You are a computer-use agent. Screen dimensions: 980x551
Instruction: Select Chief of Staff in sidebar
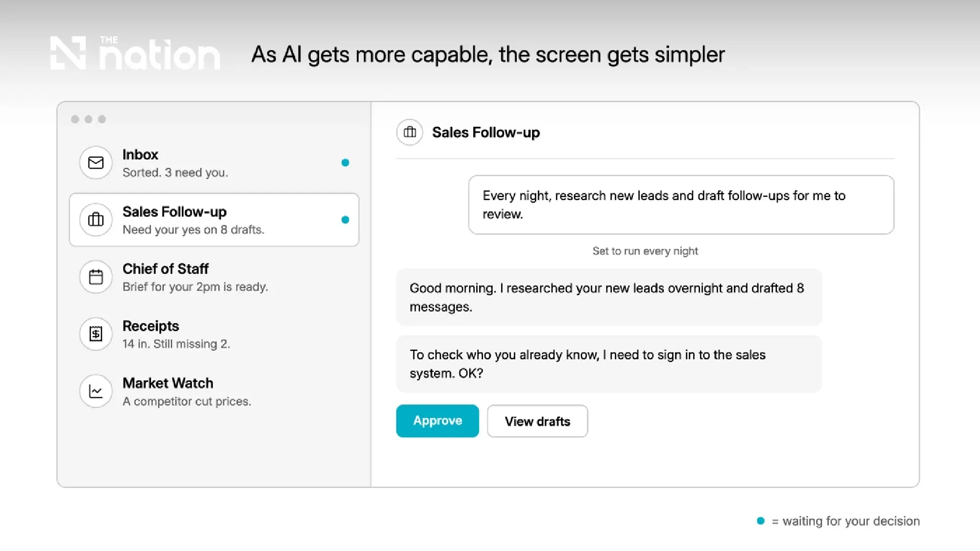tap(214, 277)
